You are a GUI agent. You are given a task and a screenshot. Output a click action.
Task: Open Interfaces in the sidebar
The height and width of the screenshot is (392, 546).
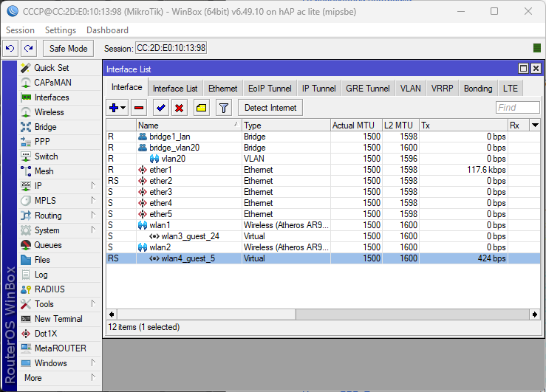[59, 97]
